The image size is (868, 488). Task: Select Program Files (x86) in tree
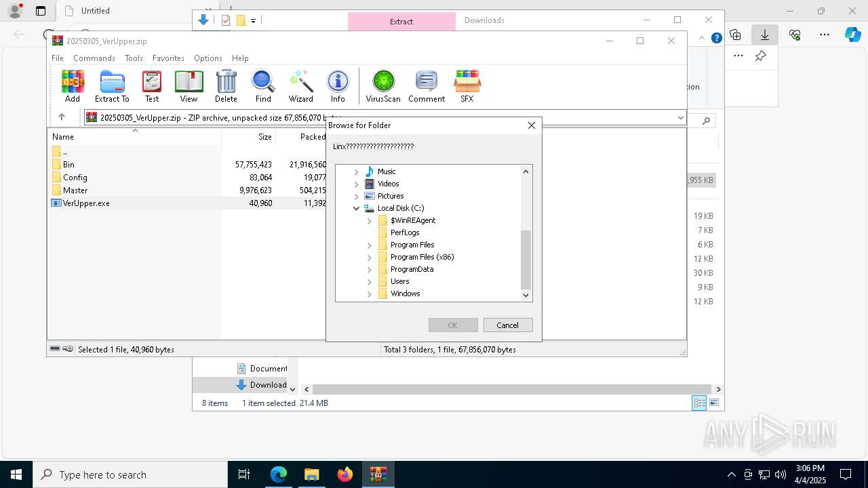tap(422, 257)
